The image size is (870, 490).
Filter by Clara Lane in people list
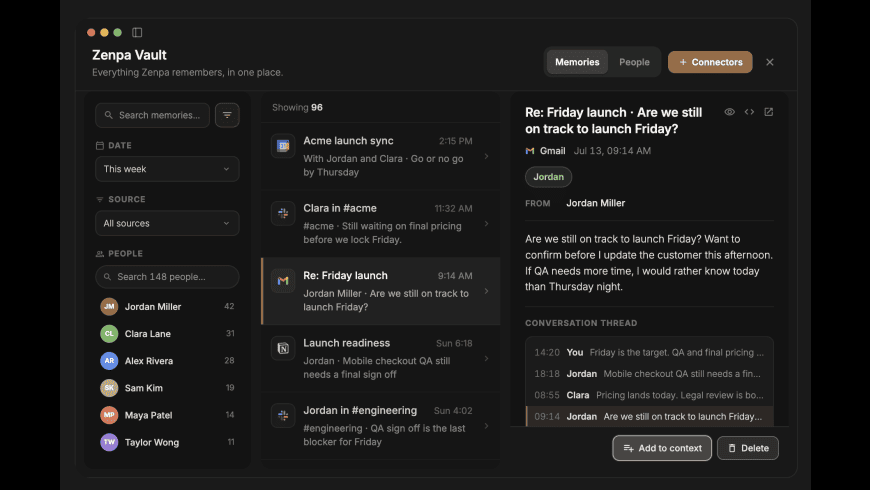click(x=167, y=334)
